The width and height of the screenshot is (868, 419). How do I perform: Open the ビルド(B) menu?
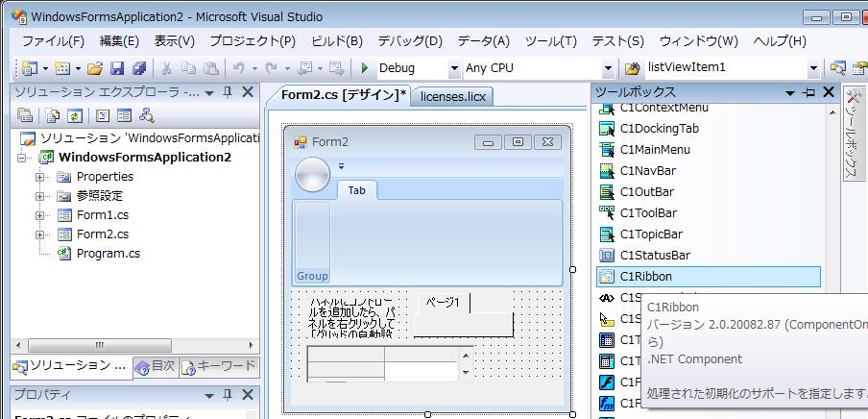click(337, 41)
